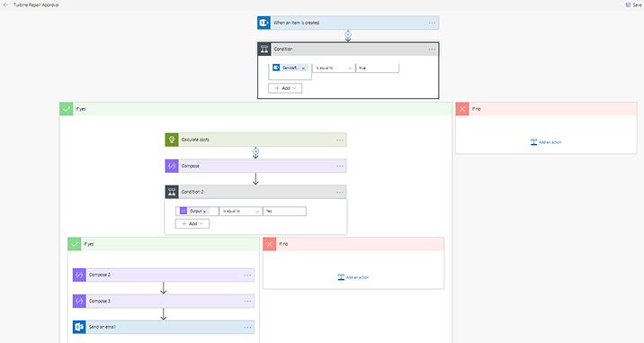Open ellipsis menu on Condition card
Screen dimensions: 644x343
coord(432,50)
